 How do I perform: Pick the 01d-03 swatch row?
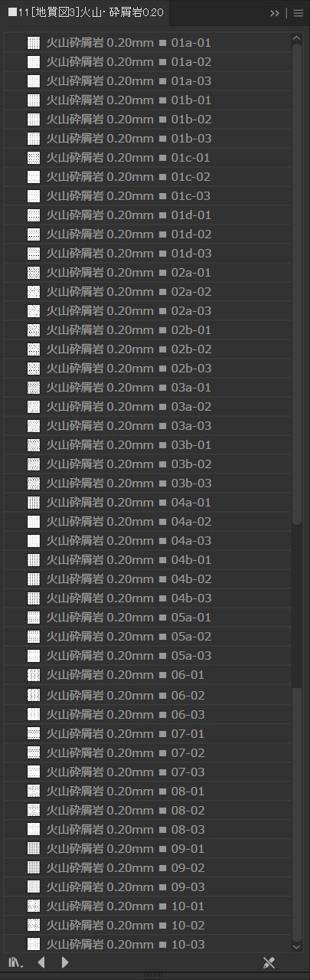click(147, 254)
